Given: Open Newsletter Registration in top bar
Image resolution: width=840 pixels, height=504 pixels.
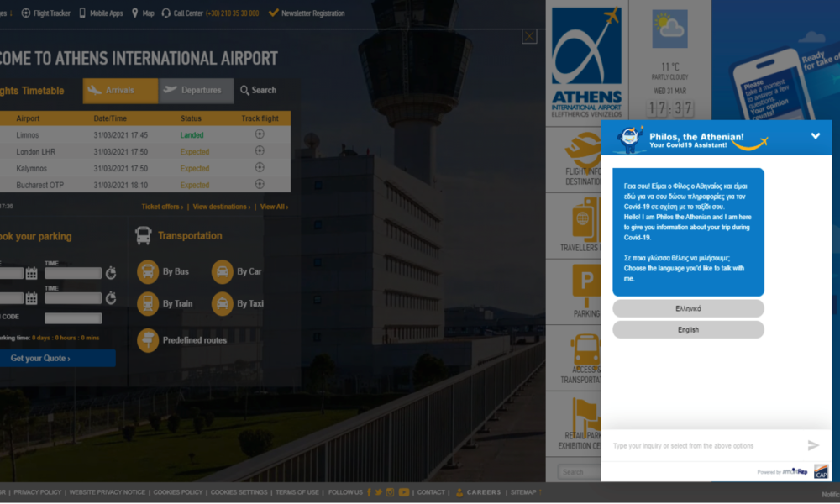Looking at the screenshot, I should click(312, 13).
